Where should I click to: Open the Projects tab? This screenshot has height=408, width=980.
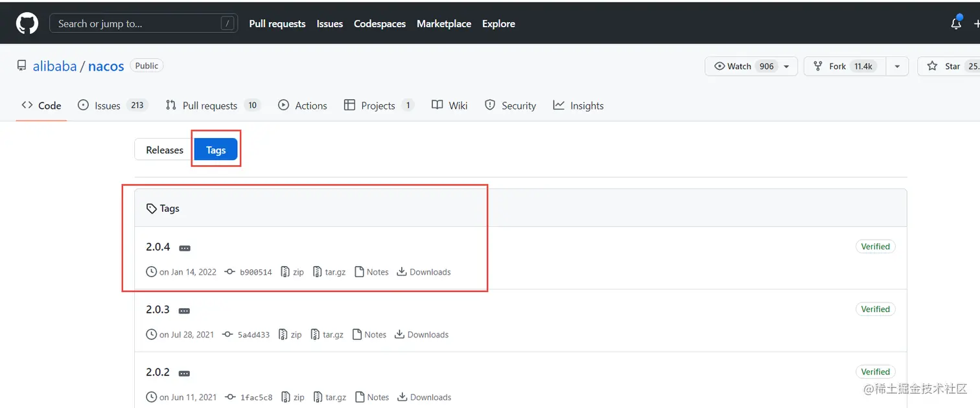(x=379, y=106)
